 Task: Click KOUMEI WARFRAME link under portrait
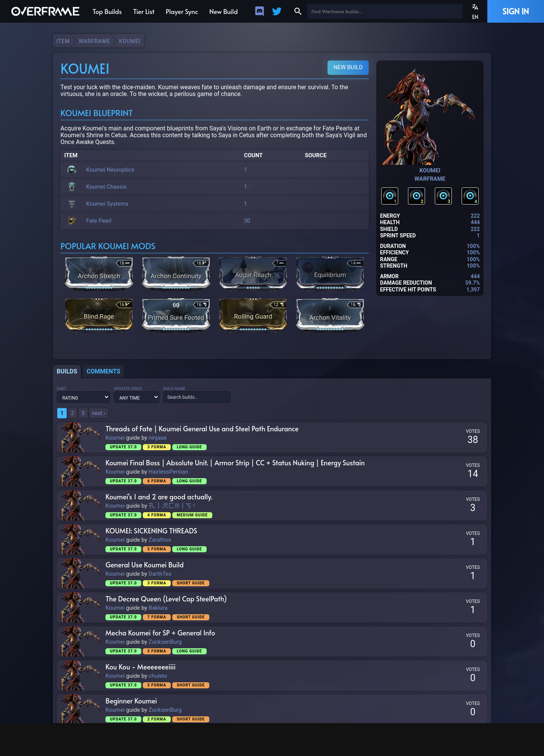[x=430, y=175]
